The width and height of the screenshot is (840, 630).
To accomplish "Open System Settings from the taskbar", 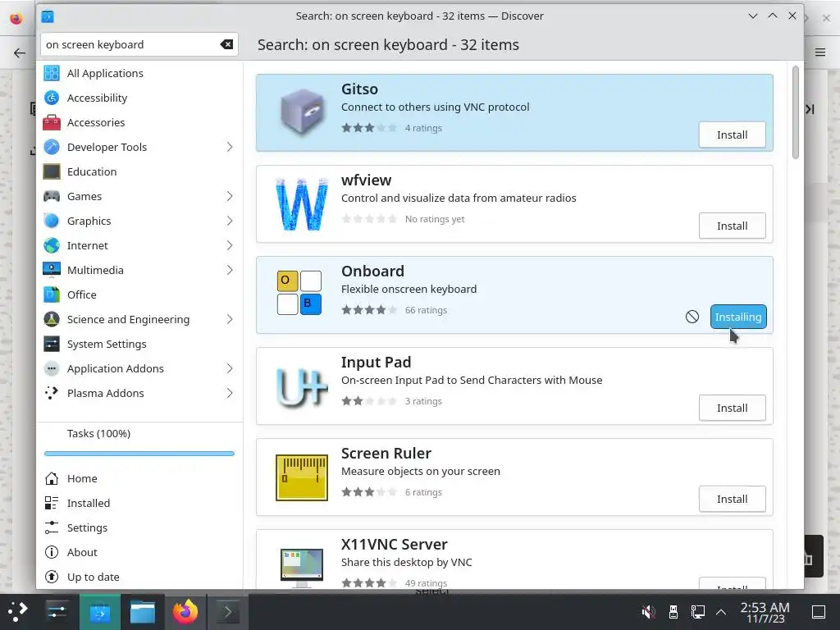I will point(57,611).
